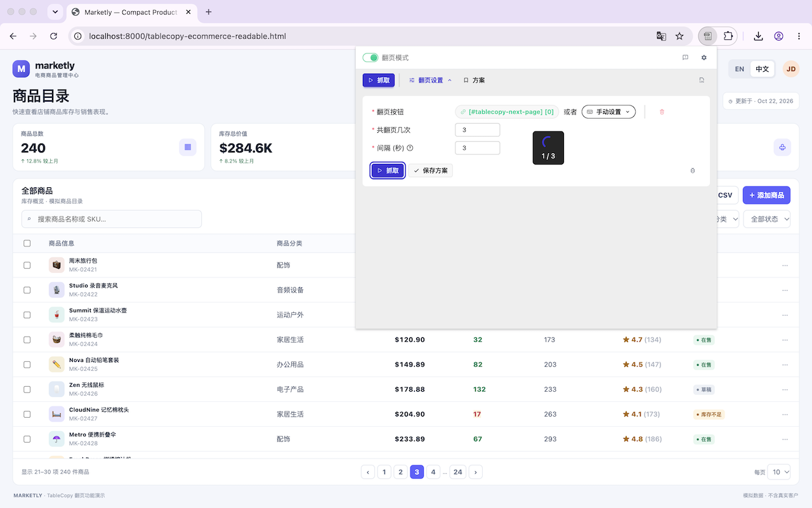812x508 pixels.
Task: Check the box for Summit 保温运动水壶
Action: pos(27,315)
